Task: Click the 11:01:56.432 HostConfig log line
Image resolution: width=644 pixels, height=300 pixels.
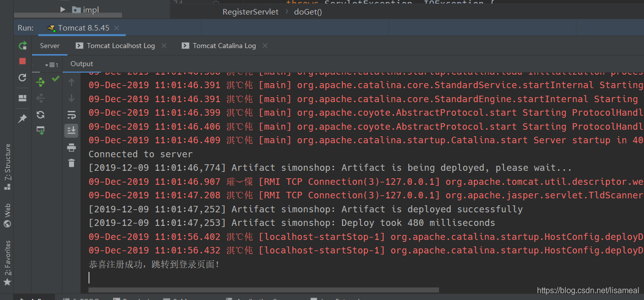Action: (x=366, y=250)
